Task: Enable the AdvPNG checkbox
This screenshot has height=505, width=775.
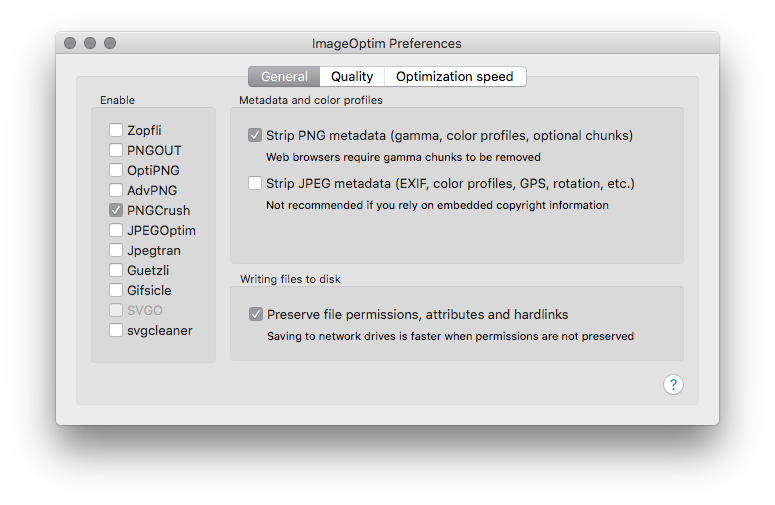Action: pyautogui.click(x=116, y=190)
